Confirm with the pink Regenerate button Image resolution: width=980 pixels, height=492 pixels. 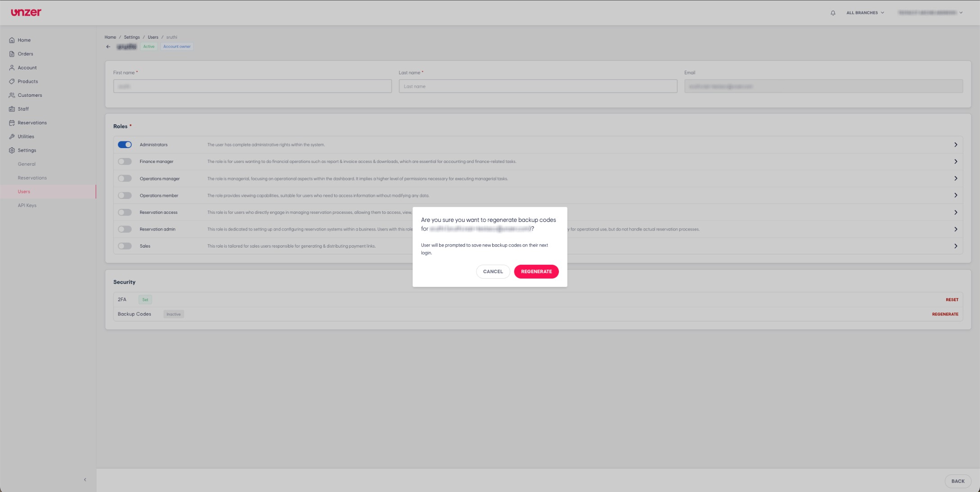536,271
